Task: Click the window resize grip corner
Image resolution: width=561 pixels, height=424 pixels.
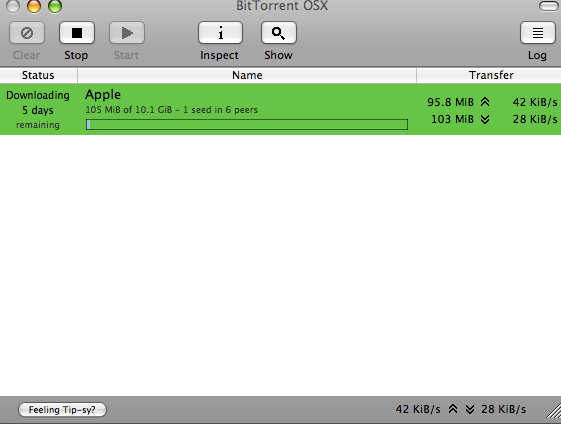Action: point(554,411)
